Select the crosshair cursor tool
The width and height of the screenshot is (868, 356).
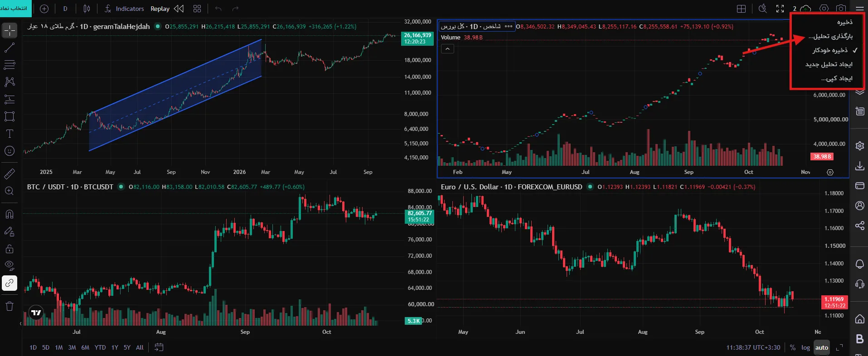pyautogui.click(x=10, y=31)
